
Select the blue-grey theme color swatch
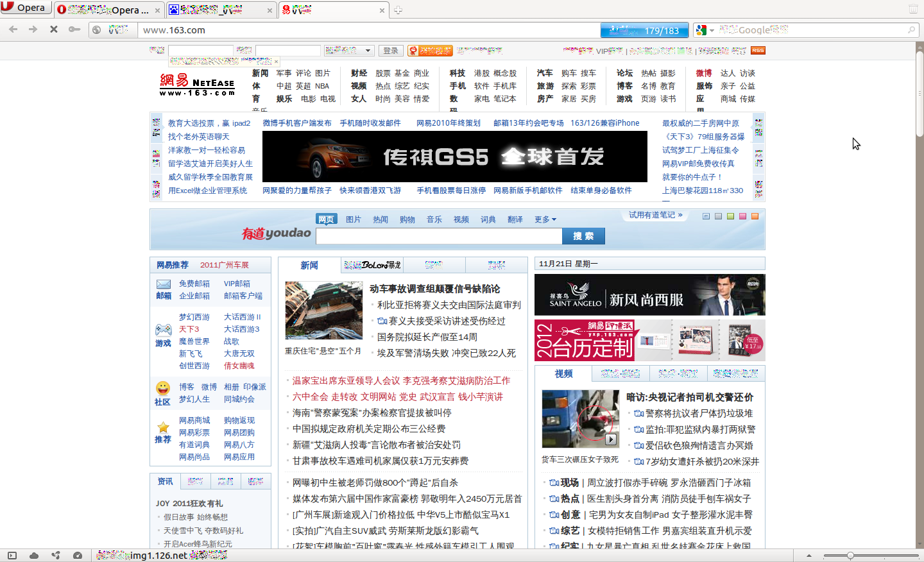(706, 216)
